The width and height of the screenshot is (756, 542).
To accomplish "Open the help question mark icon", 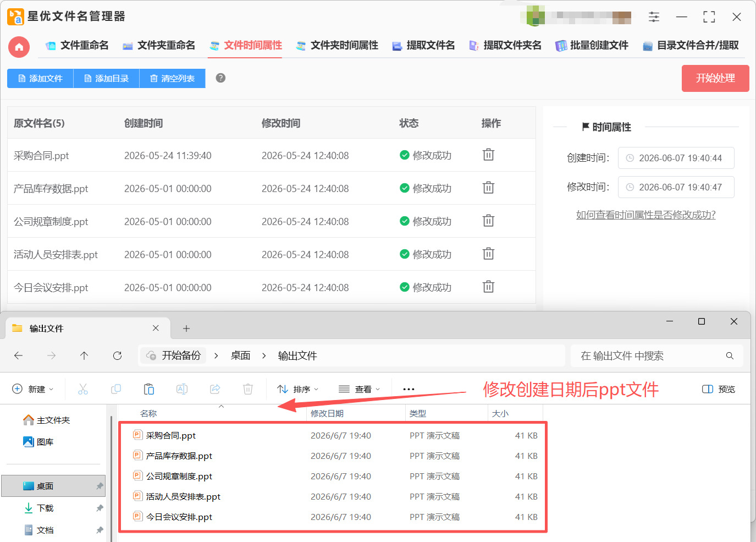I will 220,78.
